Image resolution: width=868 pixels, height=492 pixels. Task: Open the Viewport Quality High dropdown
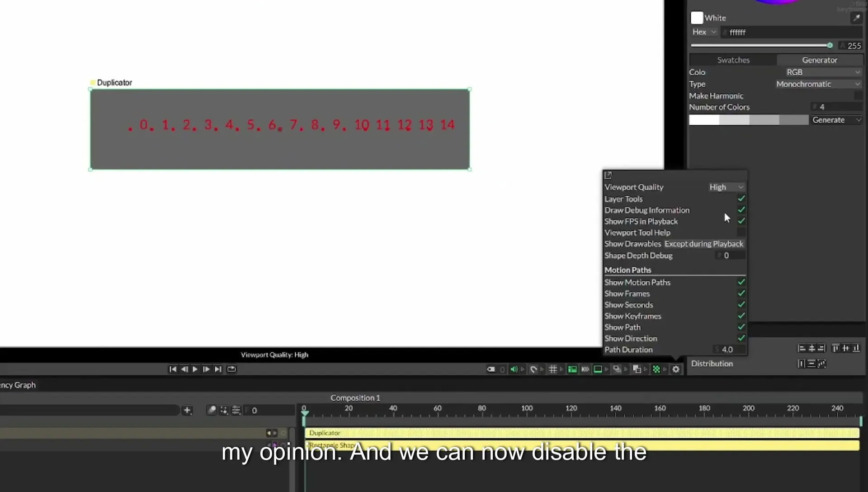click(x=726, y=187)
